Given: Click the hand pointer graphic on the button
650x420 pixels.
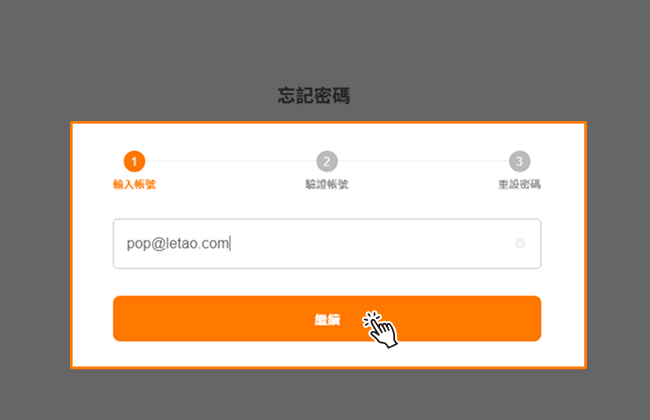Looking at the screenshot, I should pyautogui.click(x=380, y=330).
